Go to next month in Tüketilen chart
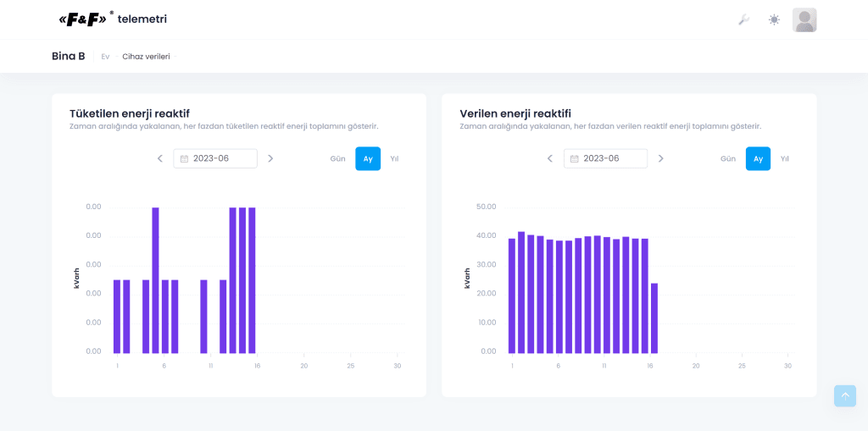 [x=270, y=158]
